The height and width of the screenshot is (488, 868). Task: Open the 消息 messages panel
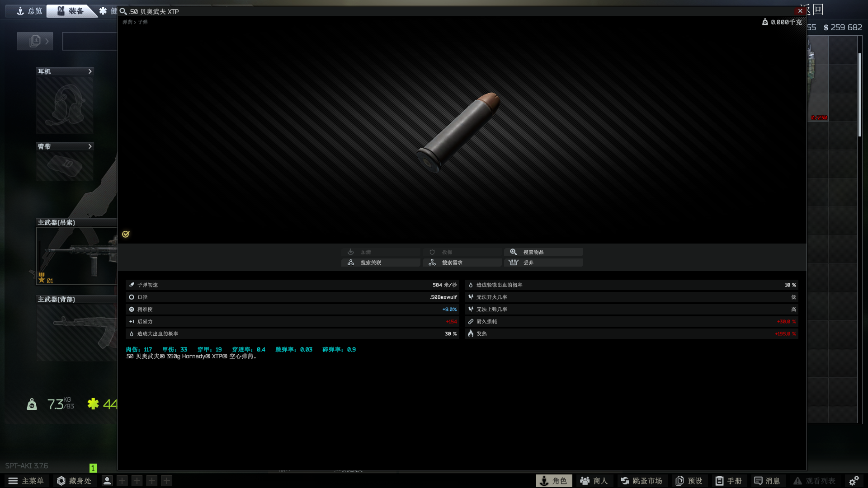pyautogui.click(x=767, y=481)
